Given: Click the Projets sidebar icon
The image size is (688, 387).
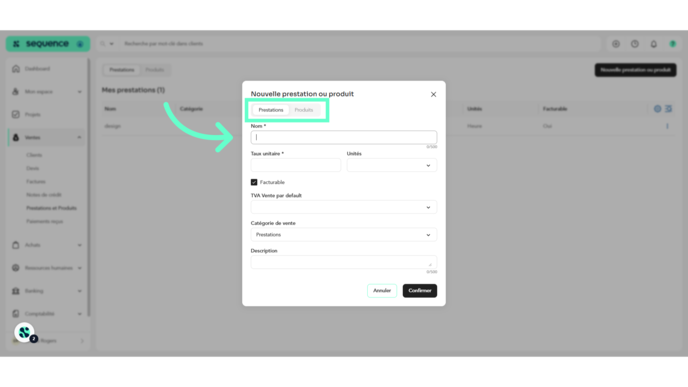Looking at the screenshot, I should tap(16, 115).
